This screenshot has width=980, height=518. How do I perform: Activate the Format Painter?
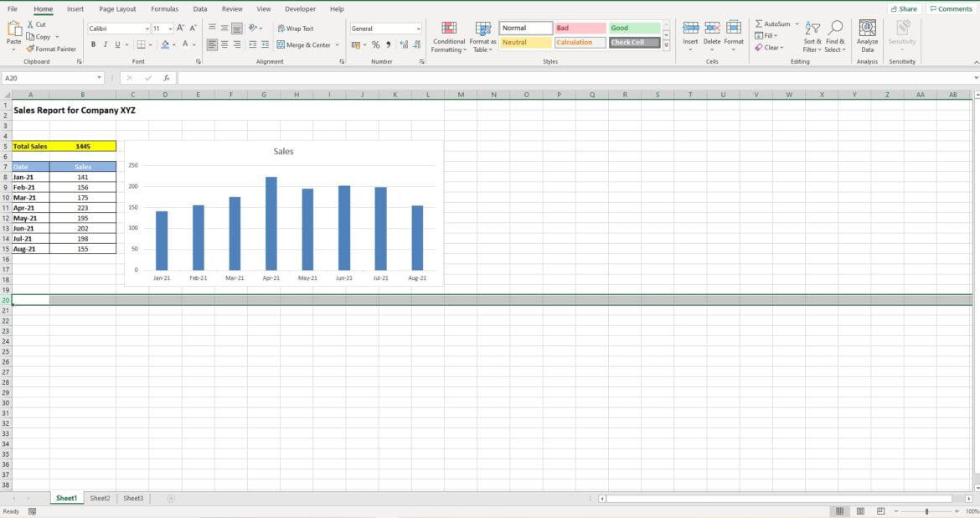point(52,49)
